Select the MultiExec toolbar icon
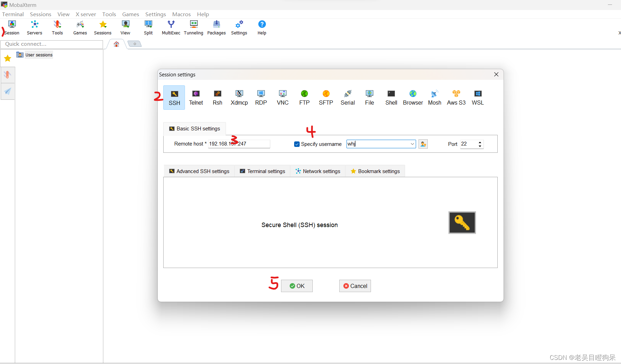Screen dimensions: 621x364 [171, 28]
